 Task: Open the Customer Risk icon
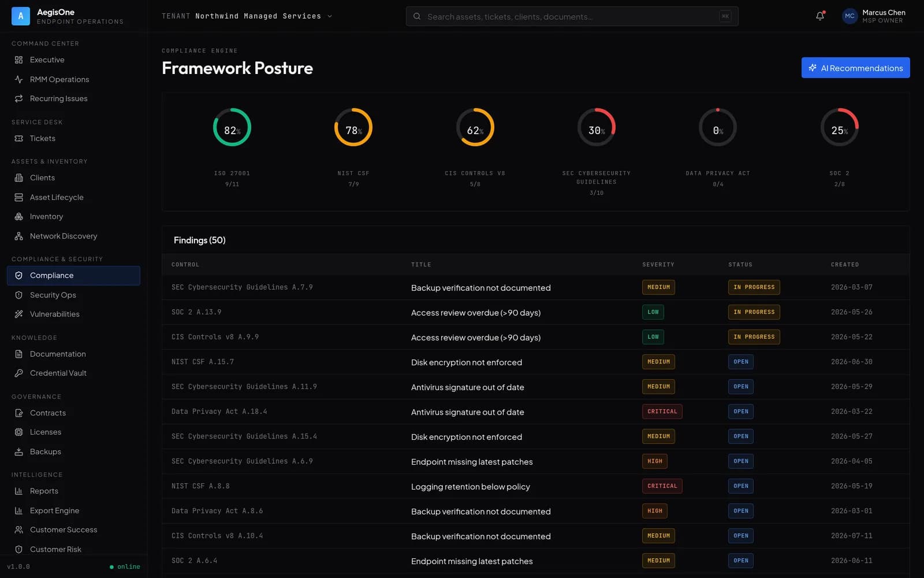tap(18, 550)
